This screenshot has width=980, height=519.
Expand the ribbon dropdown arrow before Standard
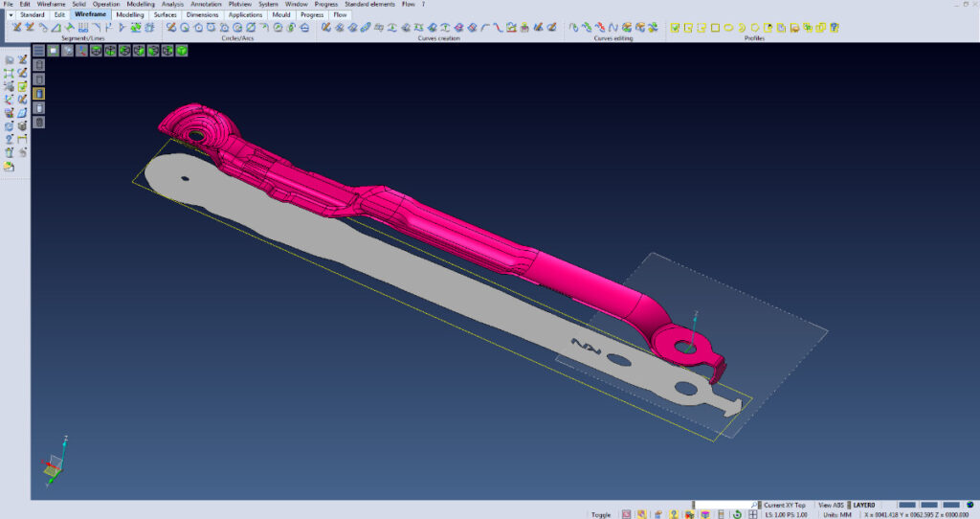[10, 15]
